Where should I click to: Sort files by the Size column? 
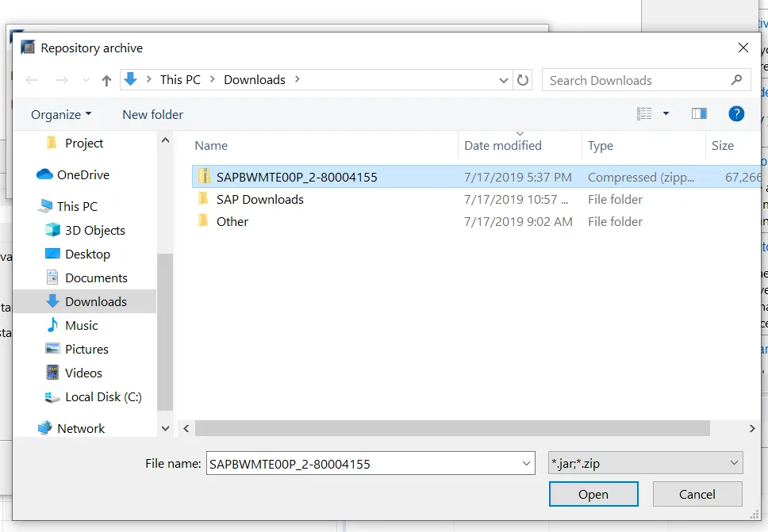coord(722,145)
